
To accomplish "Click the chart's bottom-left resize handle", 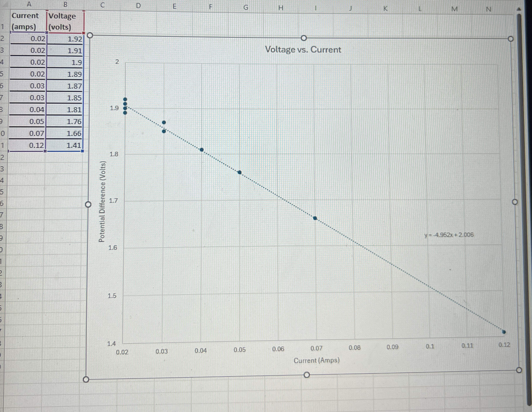I will tap(86, 379).
